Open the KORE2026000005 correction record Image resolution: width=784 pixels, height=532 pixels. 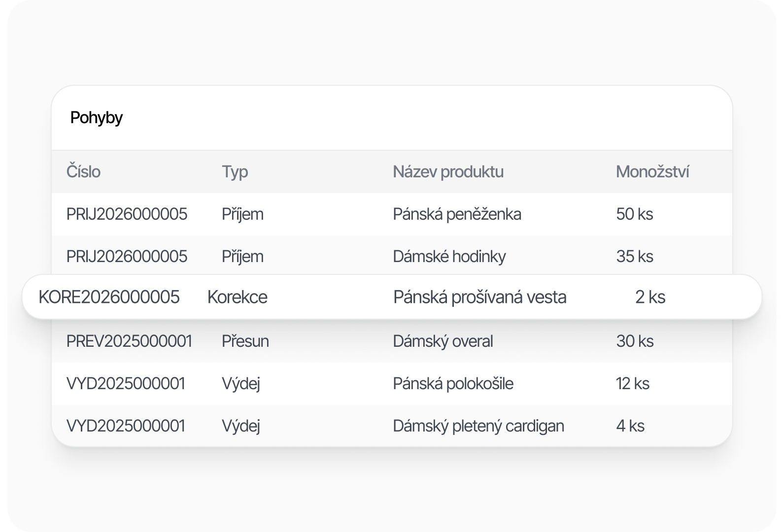(109, 298)
